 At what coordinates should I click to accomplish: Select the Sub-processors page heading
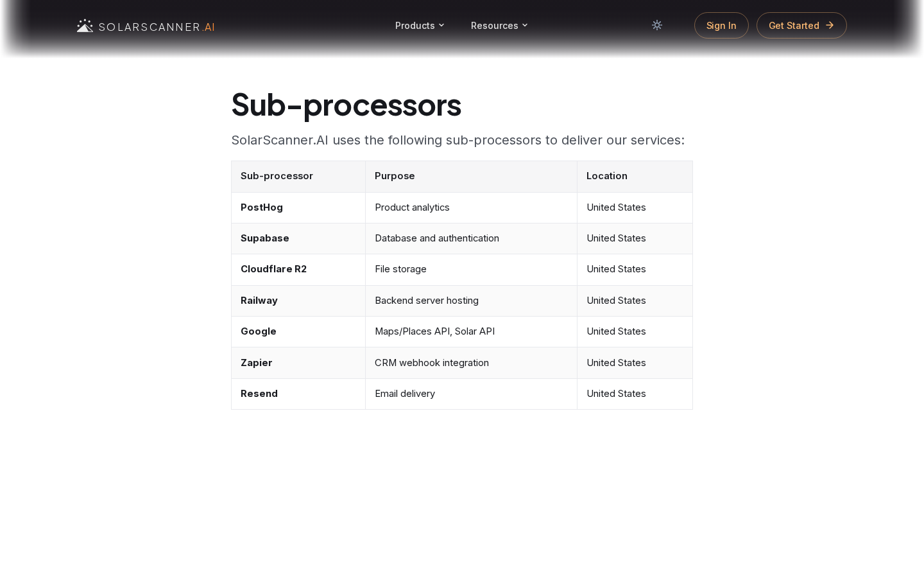point(346,105)
